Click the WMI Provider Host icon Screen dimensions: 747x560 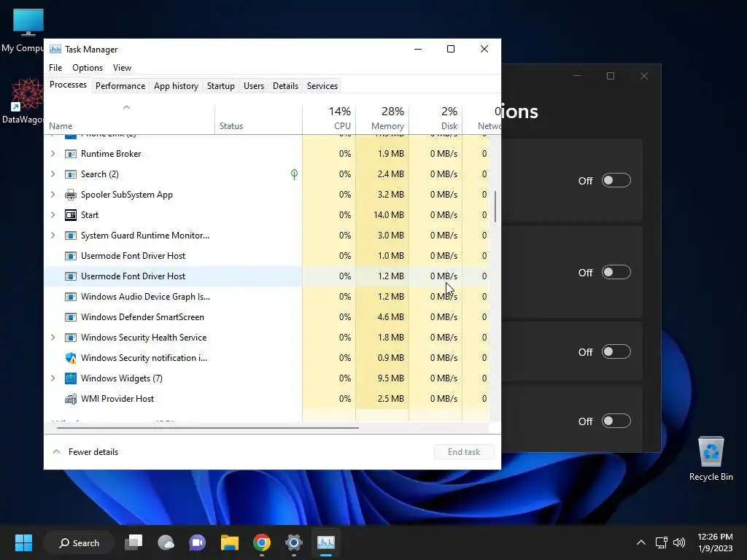pyautogui.click(x=71, y=399)
